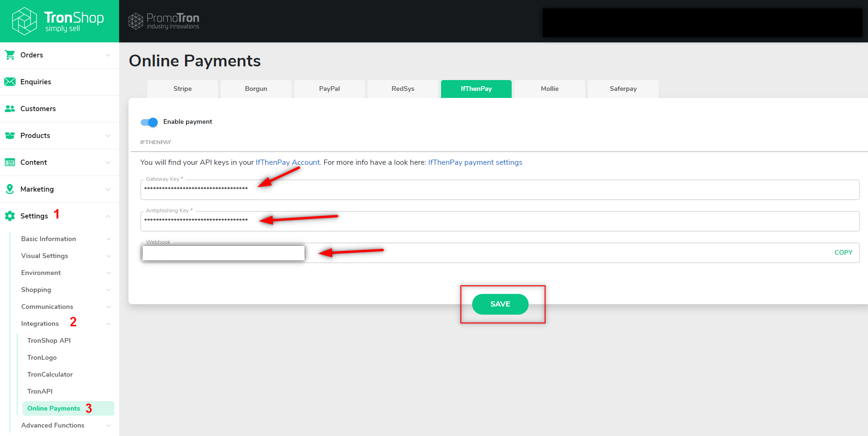
Task: Click the Shopping label in Settings
Action: pyautogui.click(x=36, y=290)
